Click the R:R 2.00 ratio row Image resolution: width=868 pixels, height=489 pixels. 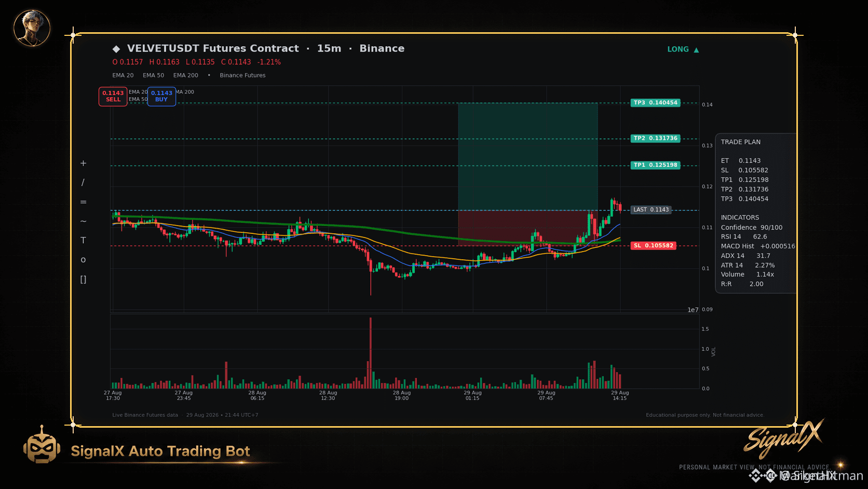tap(742, 284)
